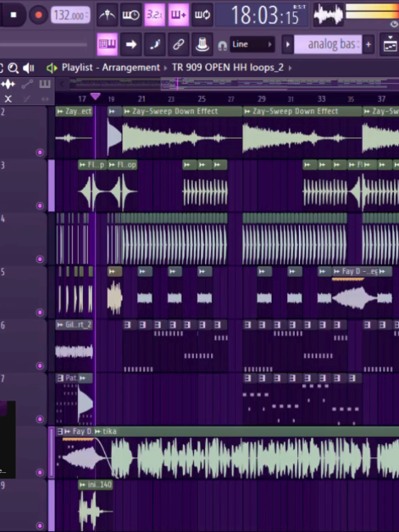Toggle mute dot on track 9
The image size is (399, 532).
click(x=39, y=525)
